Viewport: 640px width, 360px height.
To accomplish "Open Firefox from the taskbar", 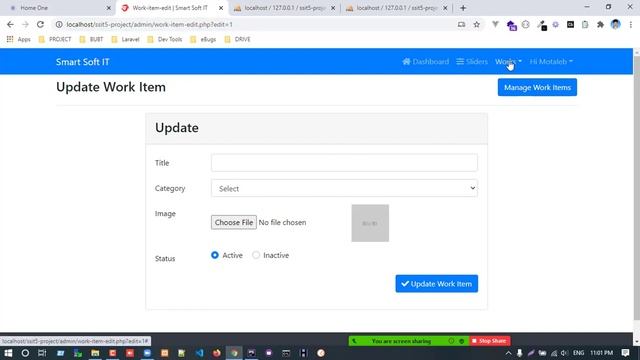I will point(217,353).
